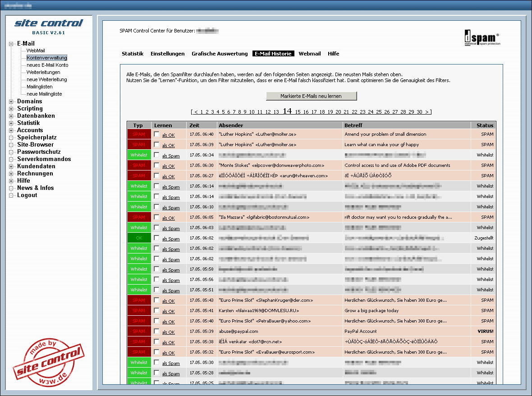The height and width of the screenshot is (396, 532).
Task: Tick the checkbox for the 06:40 spam mail
Action: (x=156, y=134)
